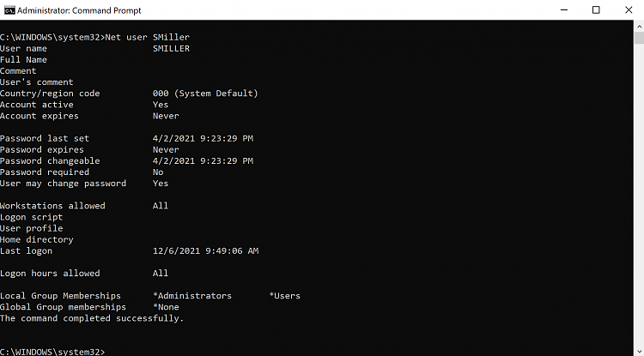
Task: Click the "Logon hours allowed" label
Action: coord(50,273)
